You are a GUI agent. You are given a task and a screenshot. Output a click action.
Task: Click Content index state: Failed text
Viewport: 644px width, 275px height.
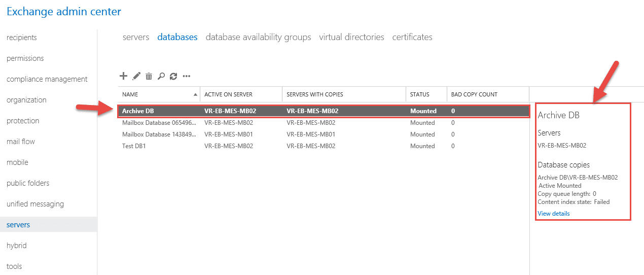574,202
